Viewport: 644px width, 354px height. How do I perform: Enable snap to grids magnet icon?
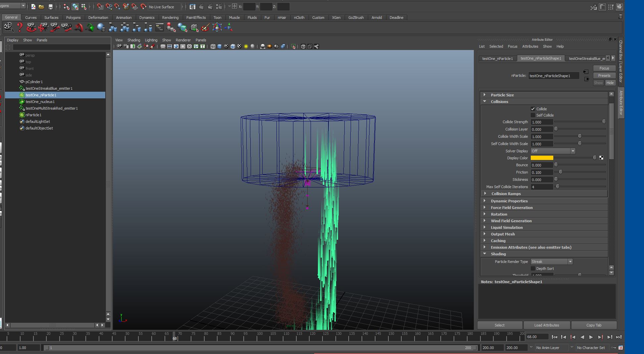point(100,7)
